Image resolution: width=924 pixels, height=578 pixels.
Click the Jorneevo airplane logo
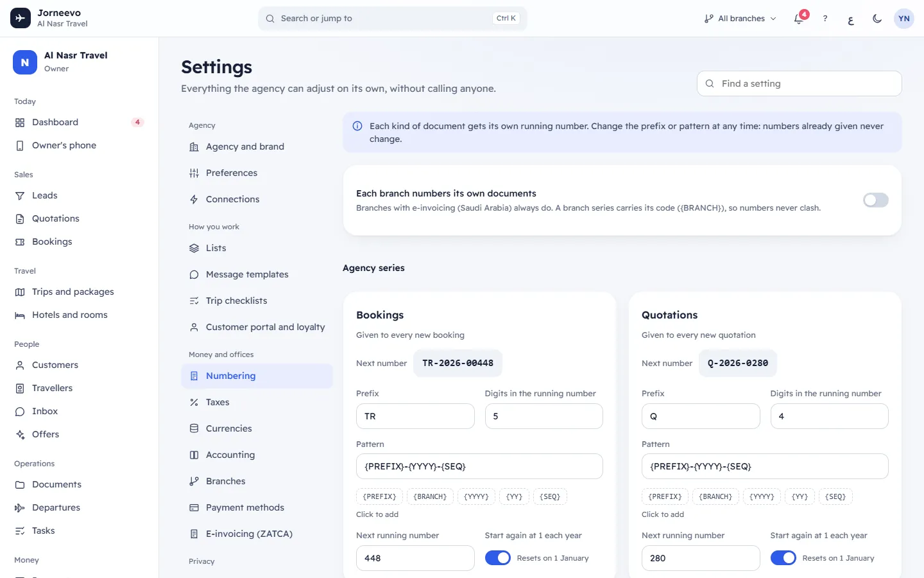21,19
